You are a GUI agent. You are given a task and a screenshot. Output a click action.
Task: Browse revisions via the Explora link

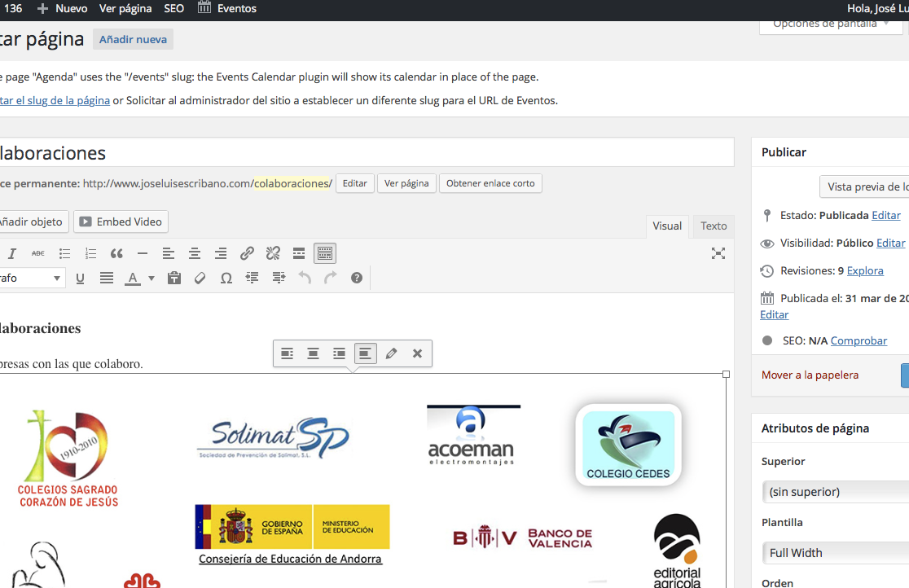pos(865,271)
